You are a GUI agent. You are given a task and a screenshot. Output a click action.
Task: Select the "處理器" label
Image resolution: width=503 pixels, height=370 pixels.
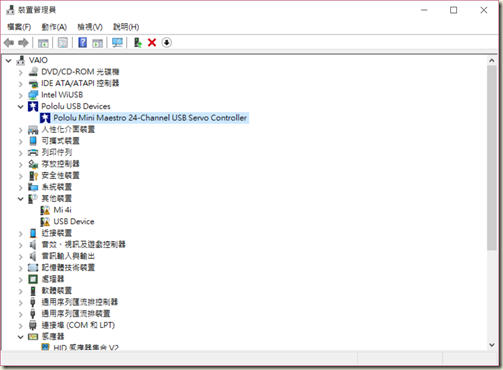pos(53,279)
